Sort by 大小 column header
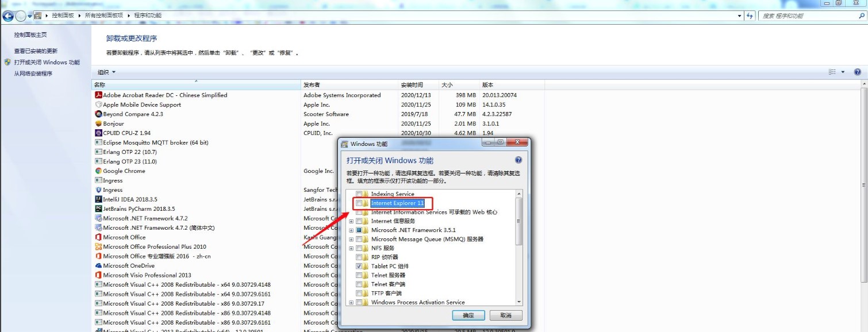Image resolution: width=868 pixels, height=332 pixels. coord(459,84)
